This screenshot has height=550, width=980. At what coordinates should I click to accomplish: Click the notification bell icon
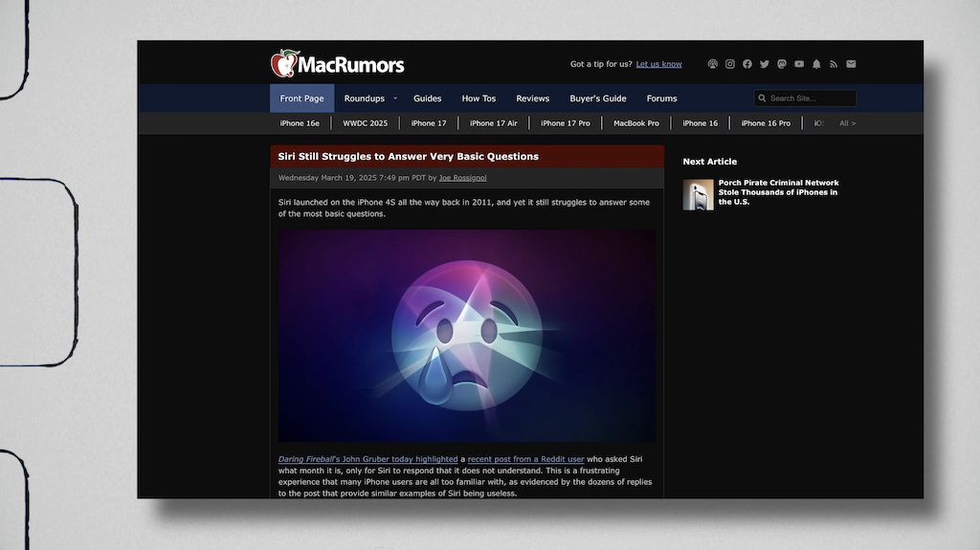pos(816,64)
